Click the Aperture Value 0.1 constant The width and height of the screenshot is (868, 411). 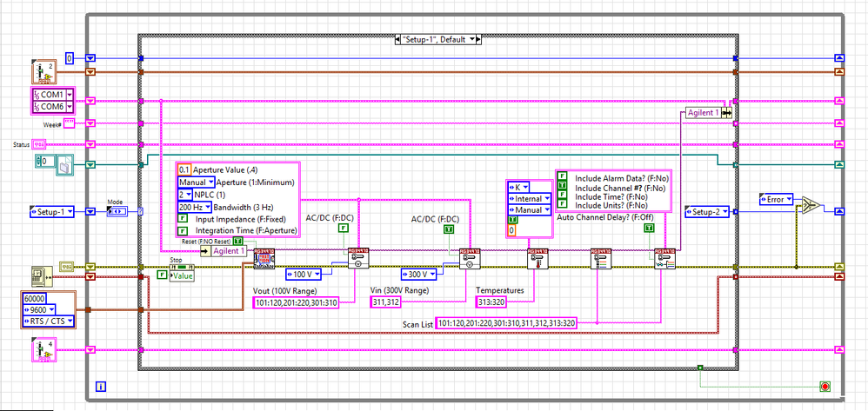click(184, 170)
